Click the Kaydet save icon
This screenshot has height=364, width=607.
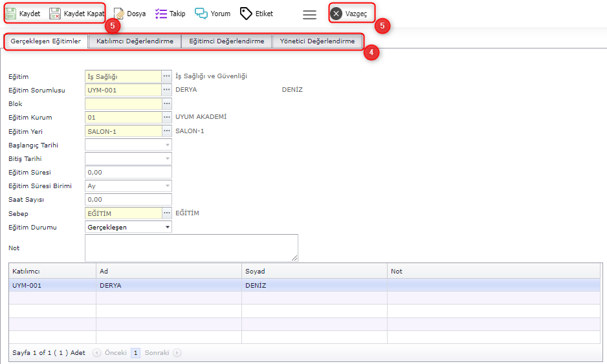click(x=11, y=14)
